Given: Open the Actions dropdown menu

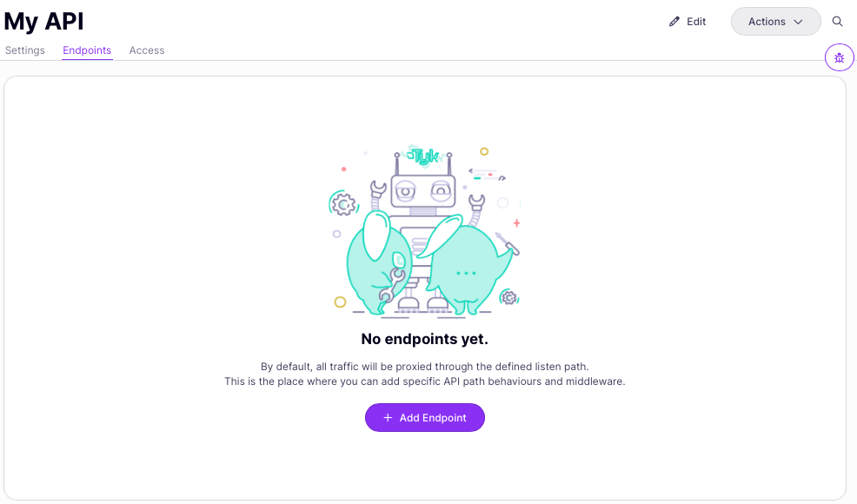Looking at the screenshot, I should click(775, 21).
